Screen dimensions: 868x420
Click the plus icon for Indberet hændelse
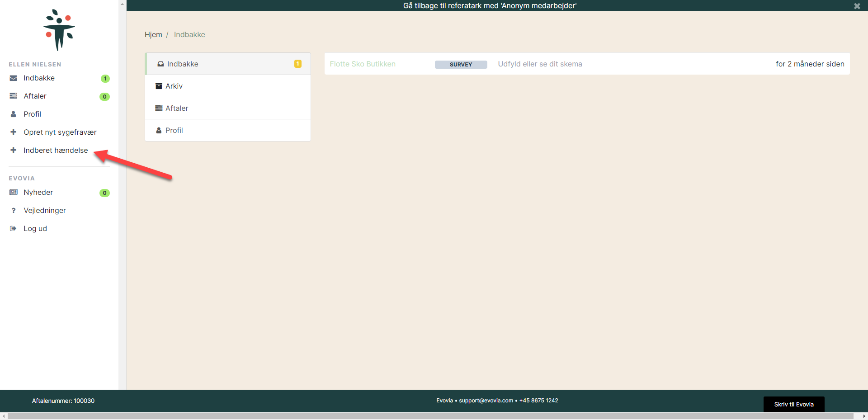(14, 150)
